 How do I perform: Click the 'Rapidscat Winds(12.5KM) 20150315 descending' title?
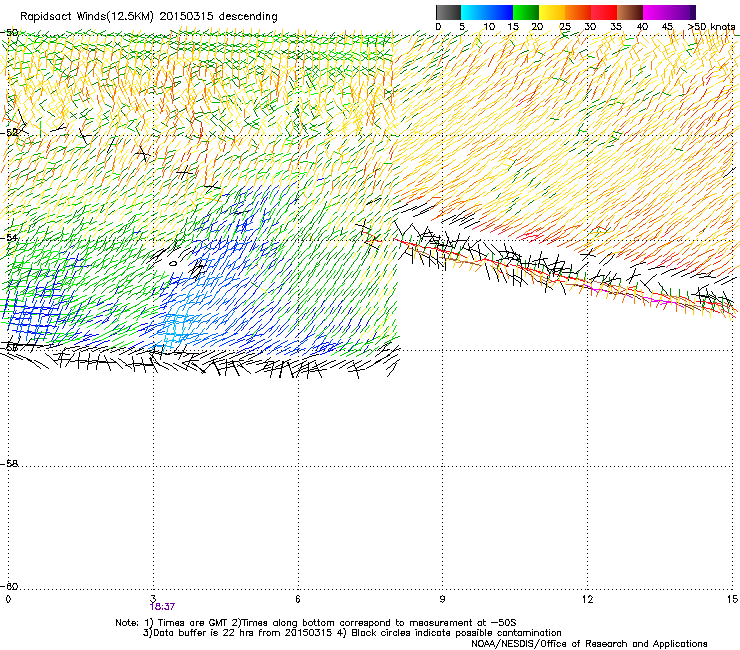coord(149,17)
